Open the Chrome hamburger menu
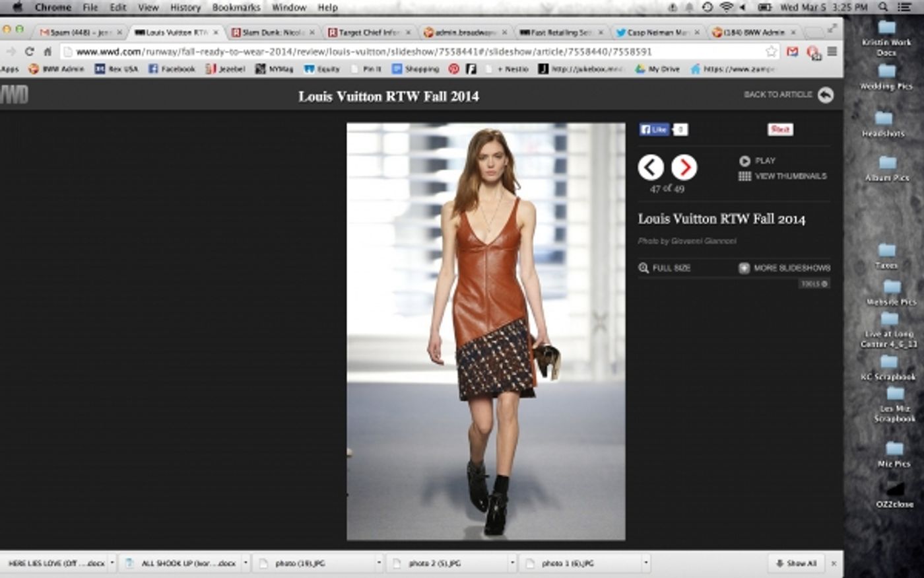This screenshot has height=578, width=924. pos(832,52)
